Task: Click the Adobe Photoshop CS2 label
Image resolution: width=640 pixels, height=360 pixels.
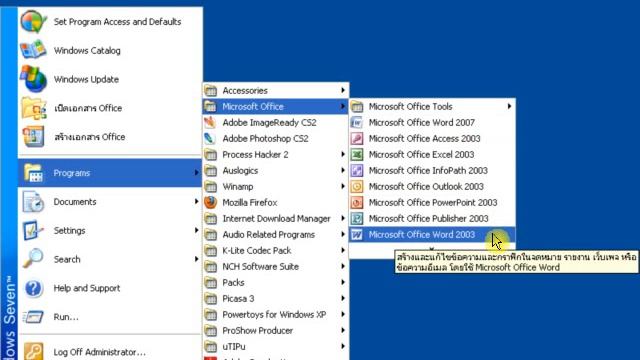Action: (x=265, y=139)
